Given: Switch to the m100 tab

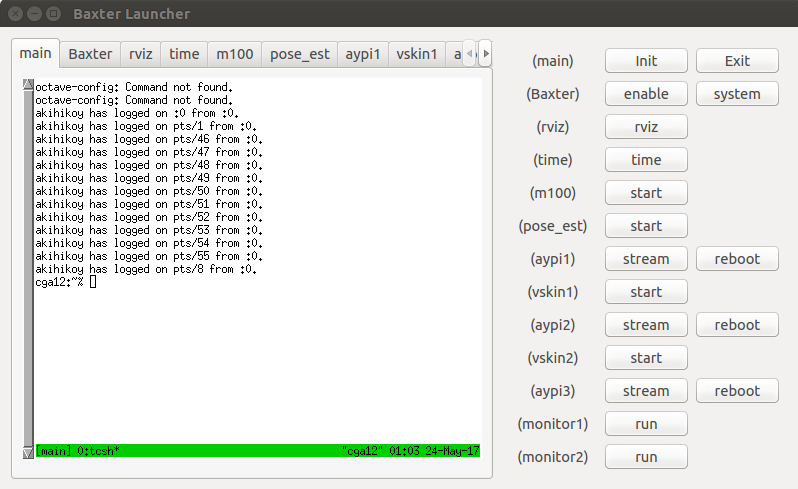Looking at the screenshot, I should point(235,54).
